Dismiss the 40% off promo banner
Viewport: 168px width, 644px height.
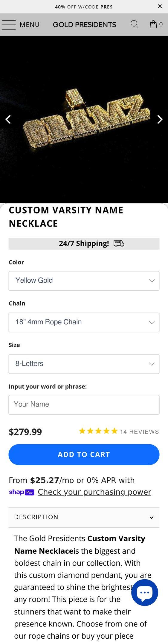tap(160, 7)
